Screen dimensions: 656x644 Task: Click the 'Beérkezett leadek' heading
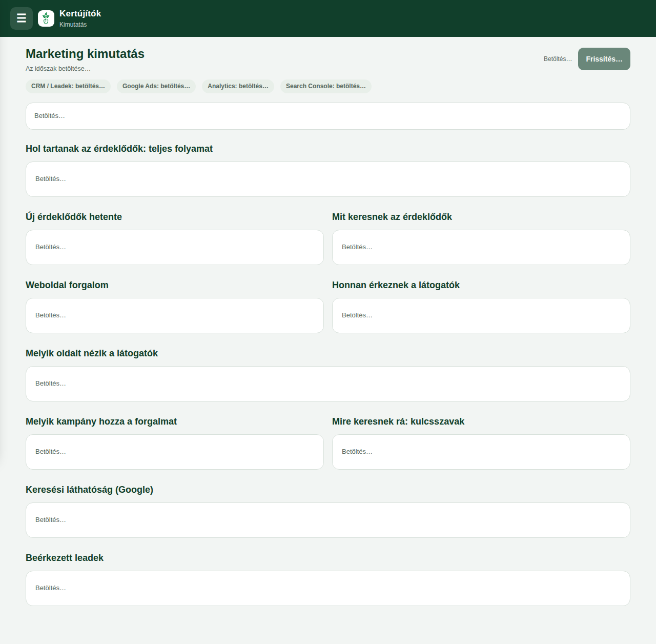tap(65, 558)
